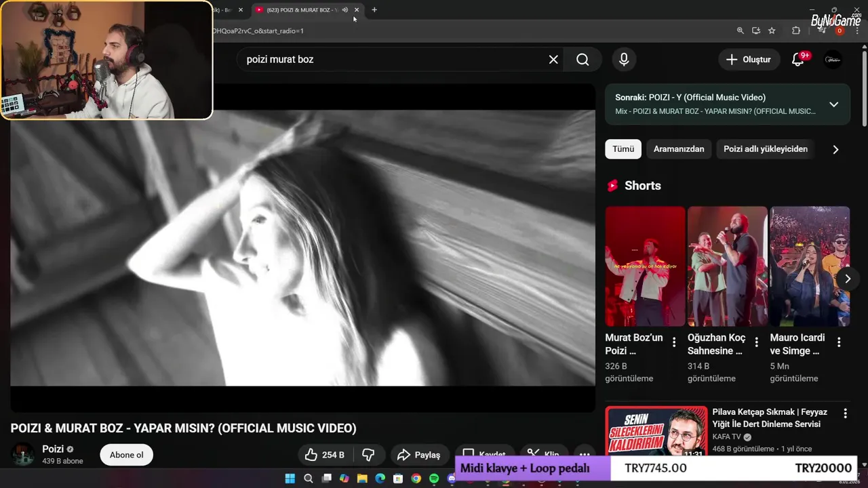Open Microsoft Store from the taskbar
The height and width of the screenshot is (488, 868).
(x=398, y=479)
